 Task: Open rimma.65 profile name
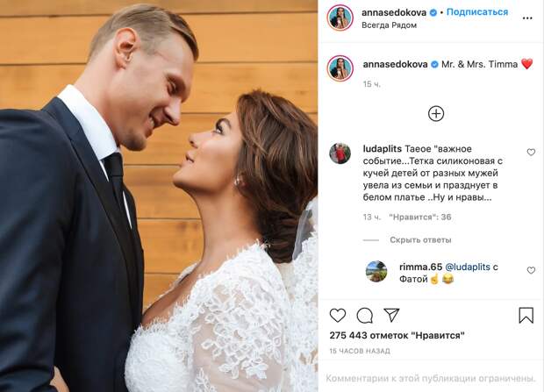[x=420, y=267]
